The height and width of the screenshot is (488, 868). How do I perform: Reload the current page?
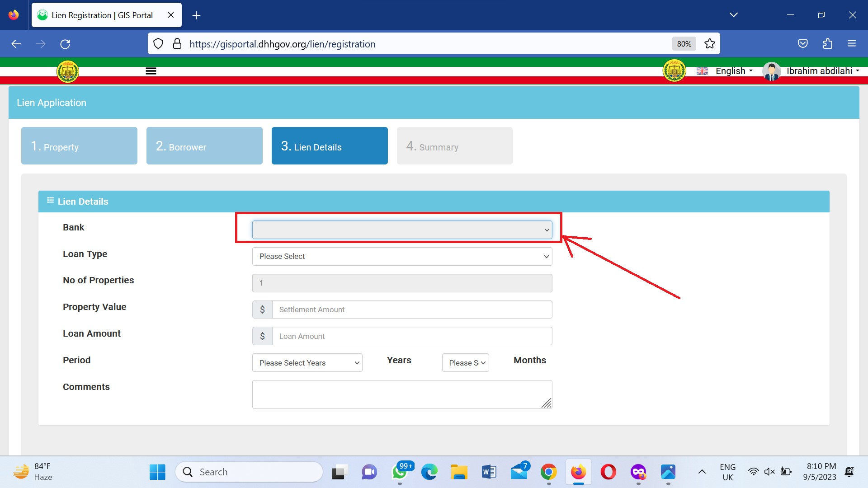(x=65, y=44)
